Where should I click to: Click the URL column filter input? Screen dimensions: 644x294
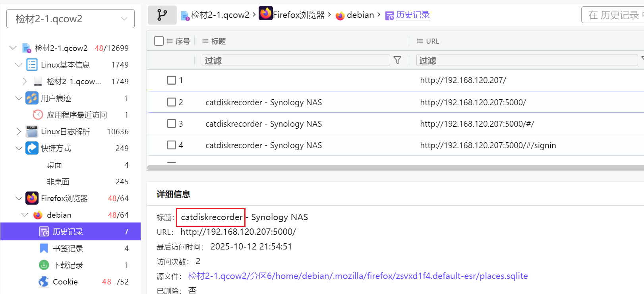point(527,60)
